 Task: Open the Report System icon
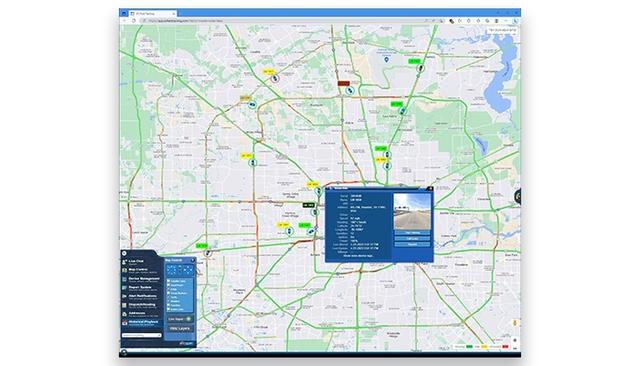coord(124,288)
